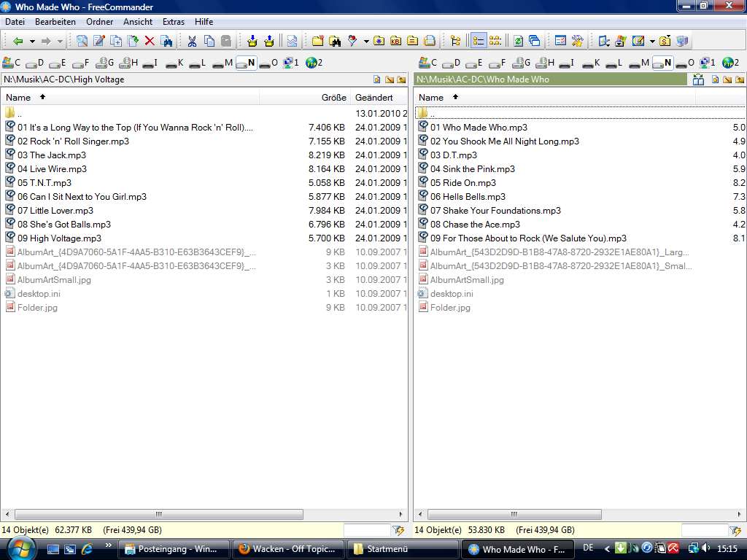Show the folder tree icon
The image size is (747, 560).
(x=455, y=41)
